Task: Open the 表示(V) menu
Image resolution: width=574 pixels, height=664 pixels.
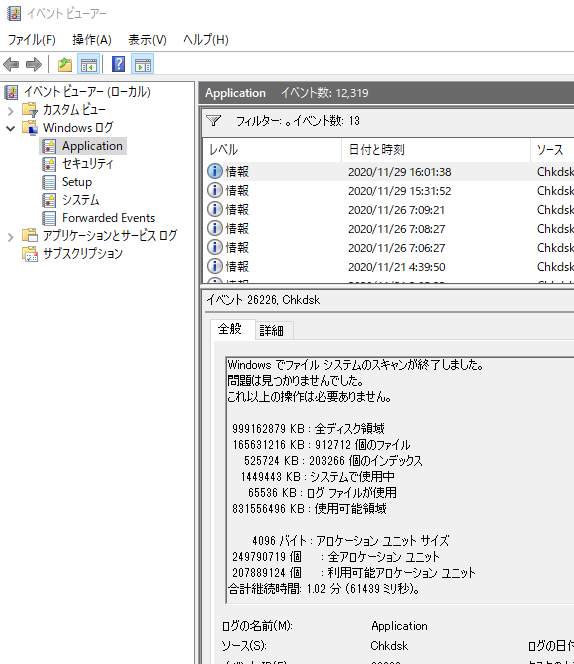Action: 147,40
